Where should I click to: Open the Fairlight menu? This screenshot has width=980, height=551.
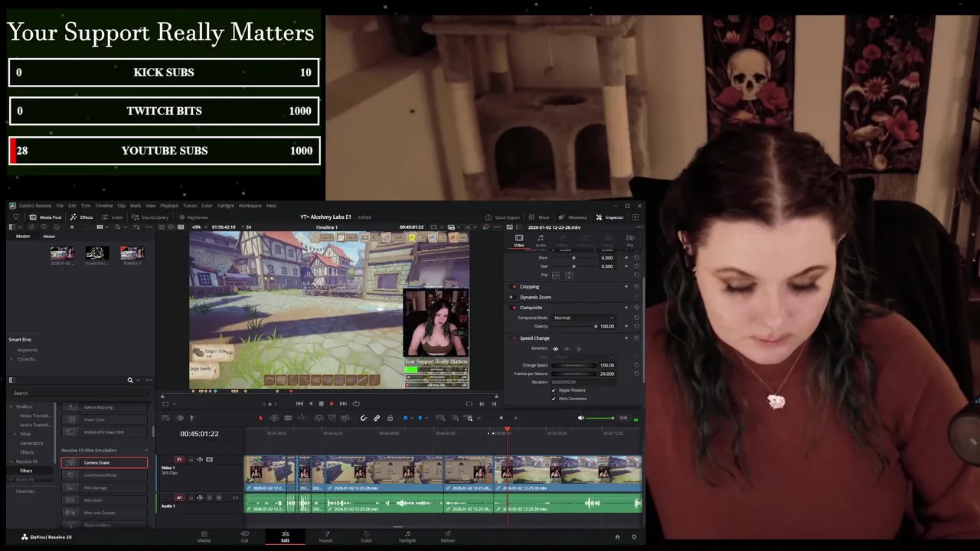point(226,206)
